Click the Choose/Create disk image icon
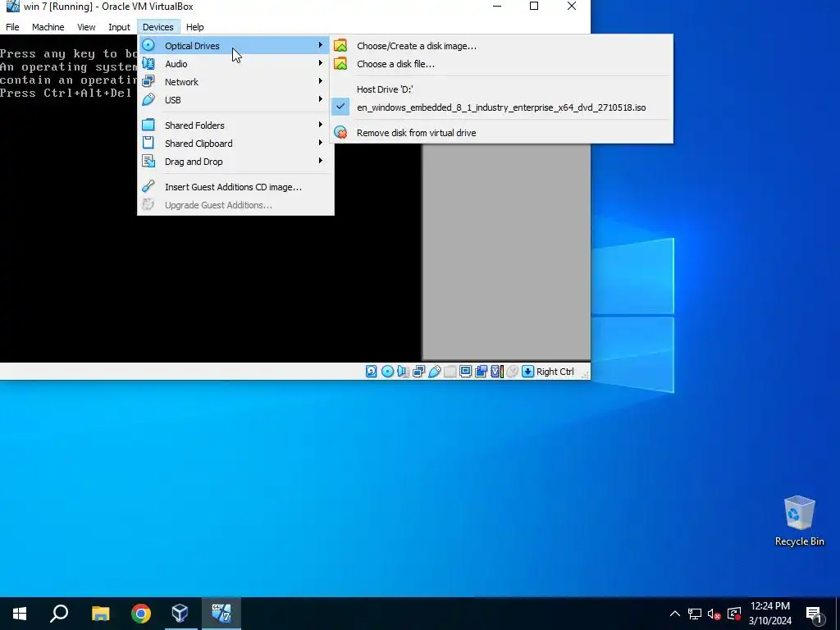The width and height of the screenshot is (840, 630). pyautogui.click(x=340, y=46)
